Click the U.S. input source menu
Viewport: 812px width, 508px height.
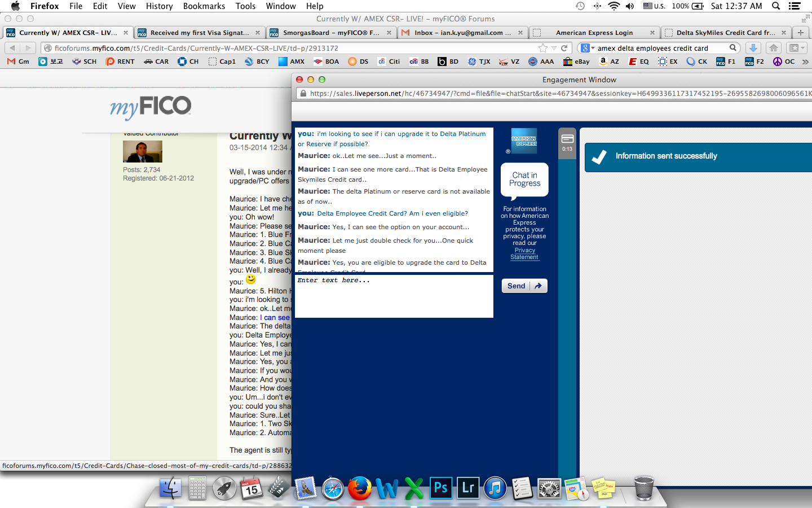654,6
